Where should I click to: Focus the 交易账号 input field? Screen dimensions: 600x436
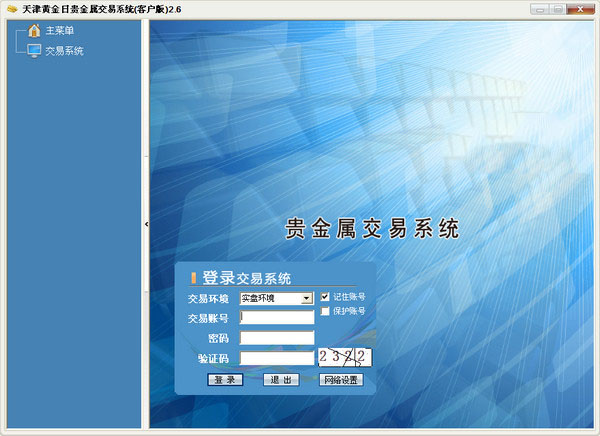tap(277, 318)
